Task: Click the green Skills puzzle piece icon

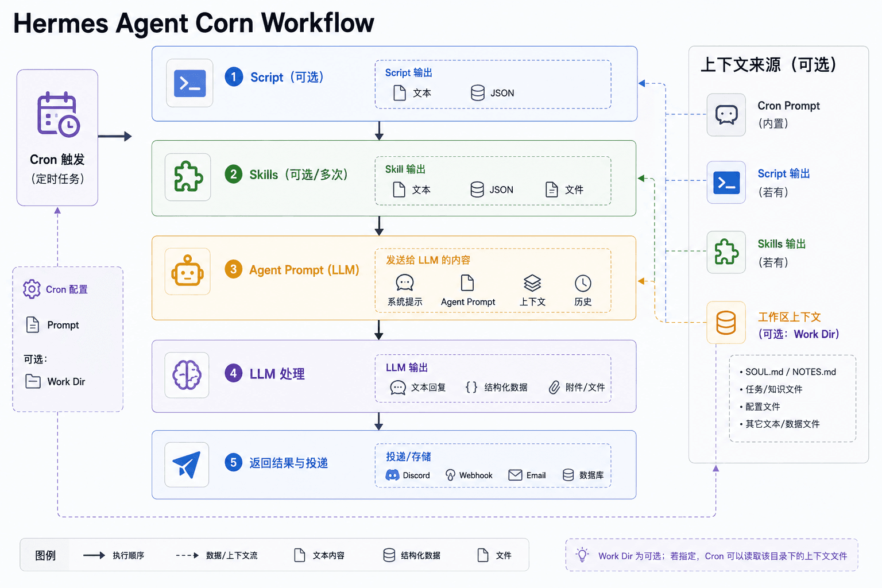Action: point(188,177)
